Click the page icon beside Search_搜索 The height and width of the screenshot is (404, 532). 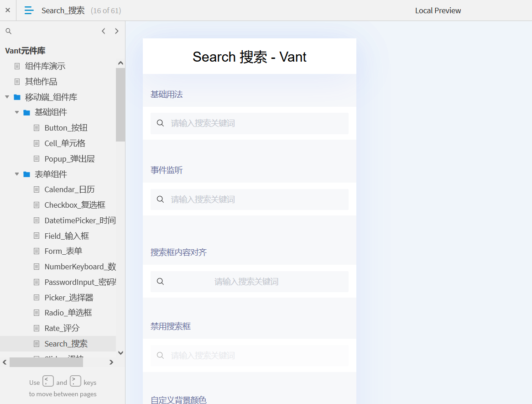point(37,344)
